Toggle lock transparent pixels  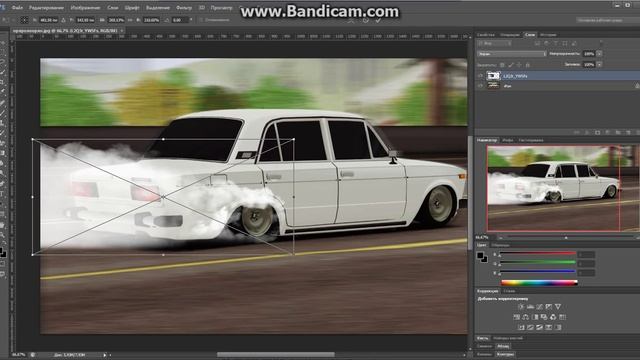[502, 65]
